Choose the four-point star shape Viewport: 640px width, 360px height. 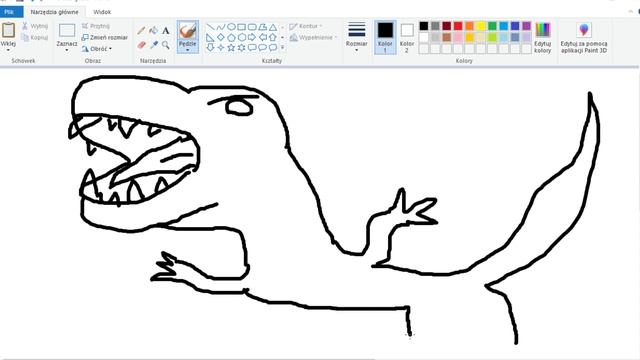[x=221, y=47]
